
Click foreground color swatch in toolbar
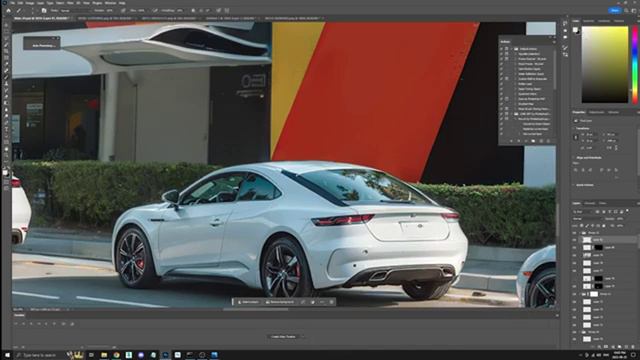pos(5,173)
